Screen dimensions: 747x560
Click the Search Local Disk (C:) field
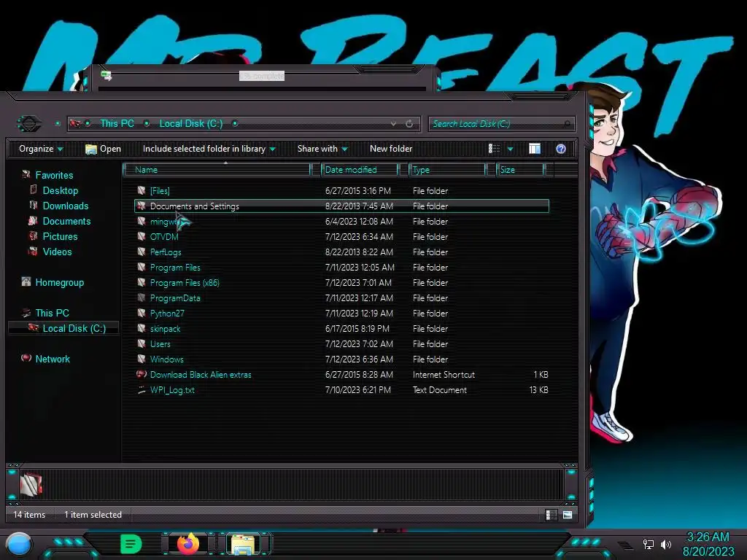501,124
